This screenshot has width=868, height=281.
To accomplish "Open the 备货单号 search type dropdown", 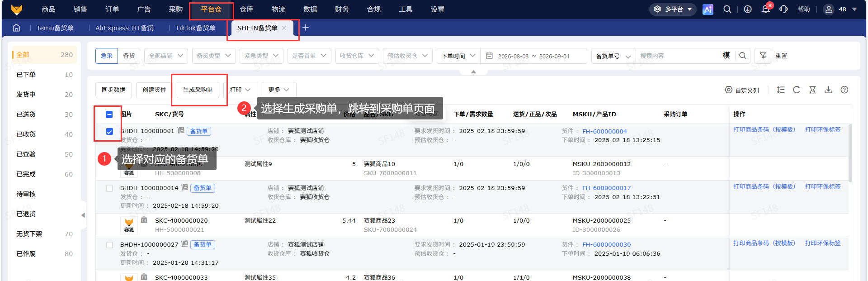I will pos(613,56).
